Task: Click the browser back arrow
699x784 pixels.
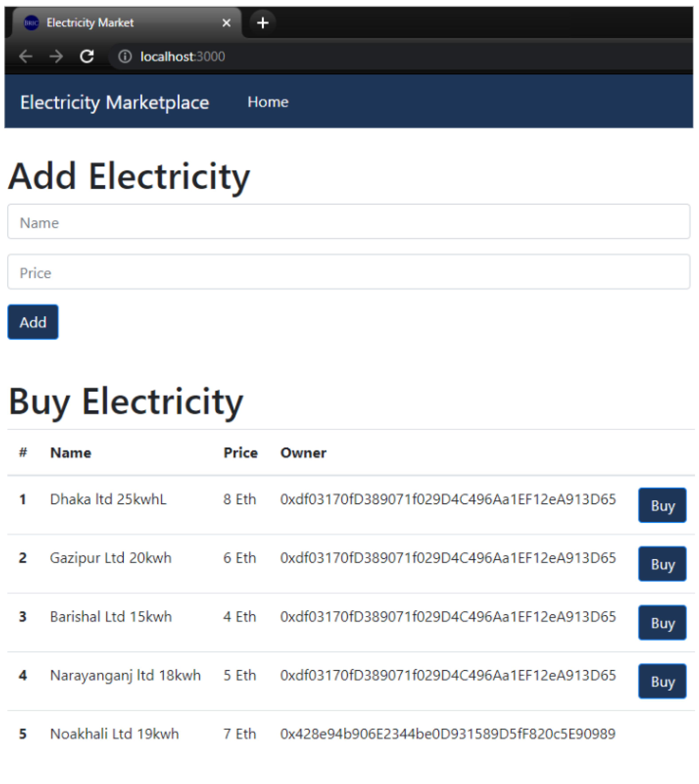Action: point(26,57)
